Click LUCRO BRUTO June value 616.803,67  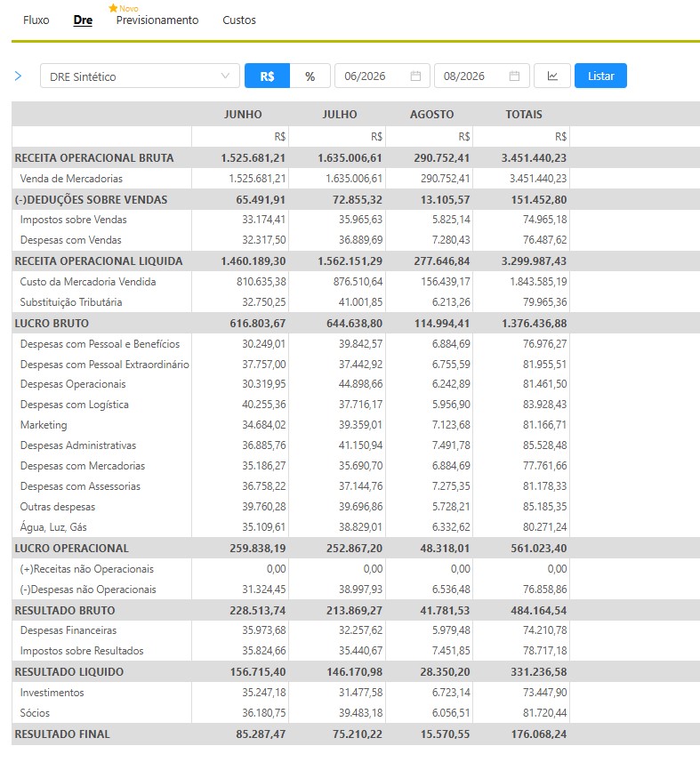pyautogui.click(x=258, y=323)
